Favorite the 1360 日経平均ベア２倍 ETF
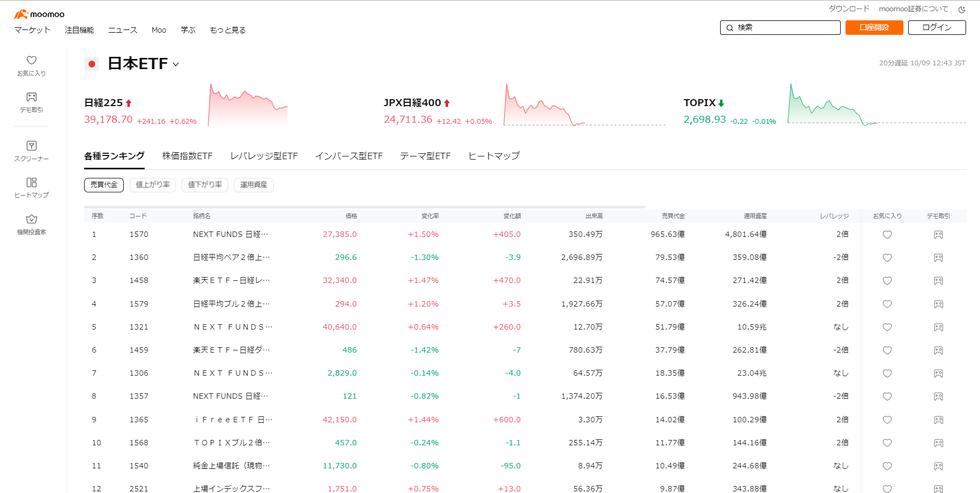This screenshot has height=493, width=980. tap(887, 257)
